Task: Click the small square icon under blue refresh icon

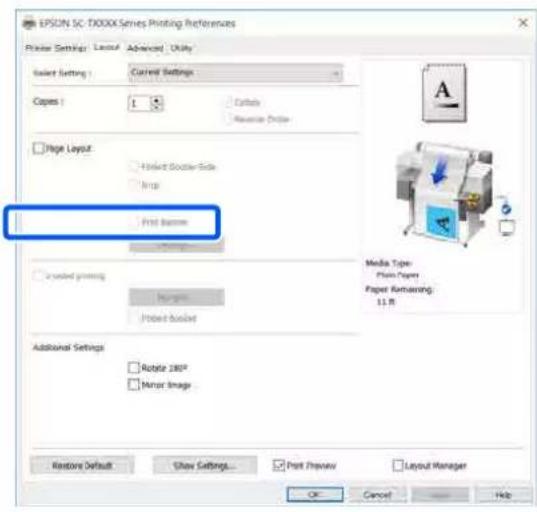Action: 506,227
